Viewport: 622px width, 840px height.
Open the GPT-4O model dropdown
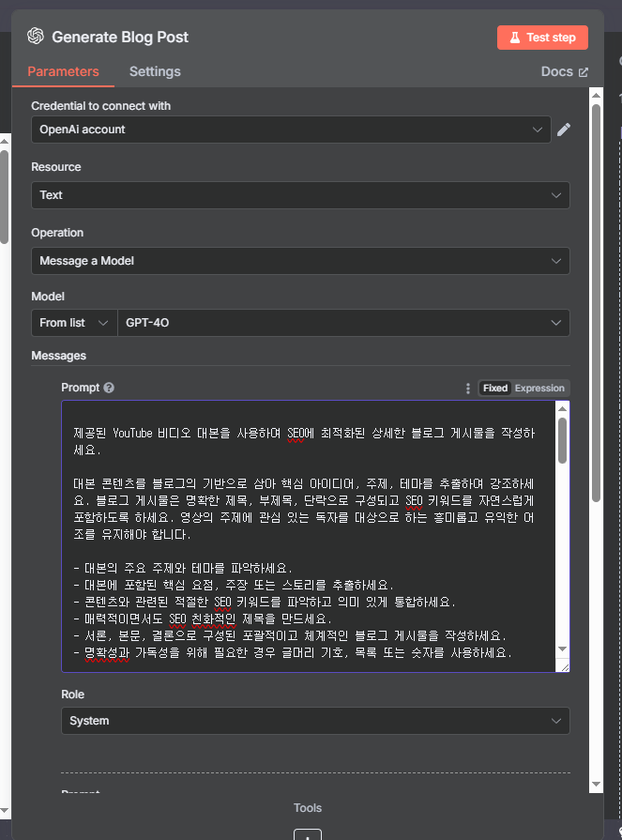point(343,323)
